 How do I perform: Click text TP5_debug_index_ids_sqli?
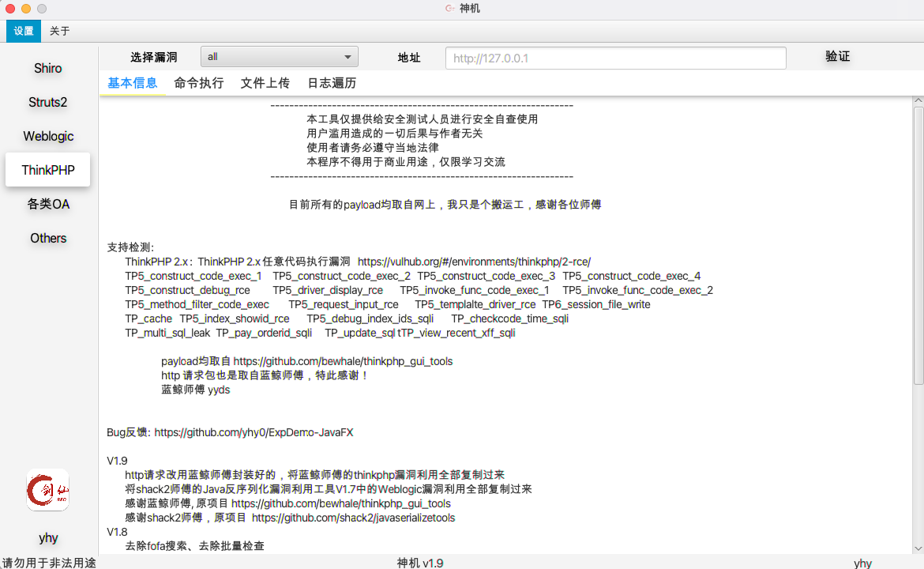click(370, 319)
